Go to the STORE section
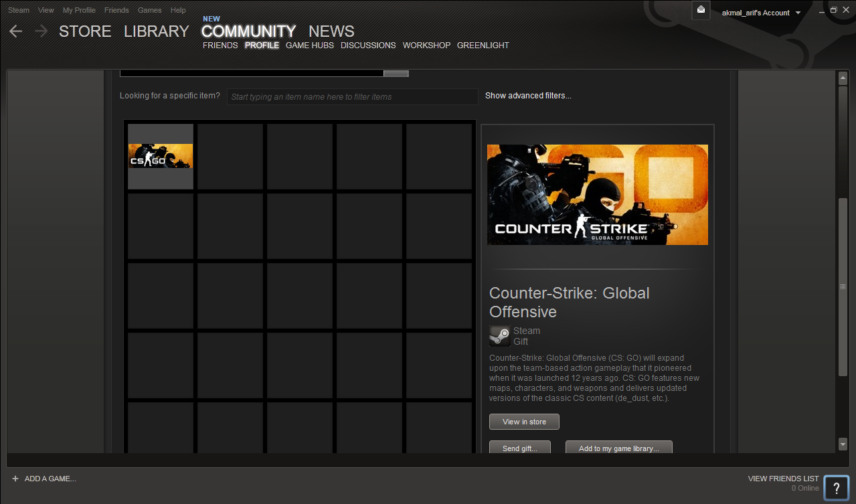The height and width of the screenshot is (504, 856). pos(85,31)
